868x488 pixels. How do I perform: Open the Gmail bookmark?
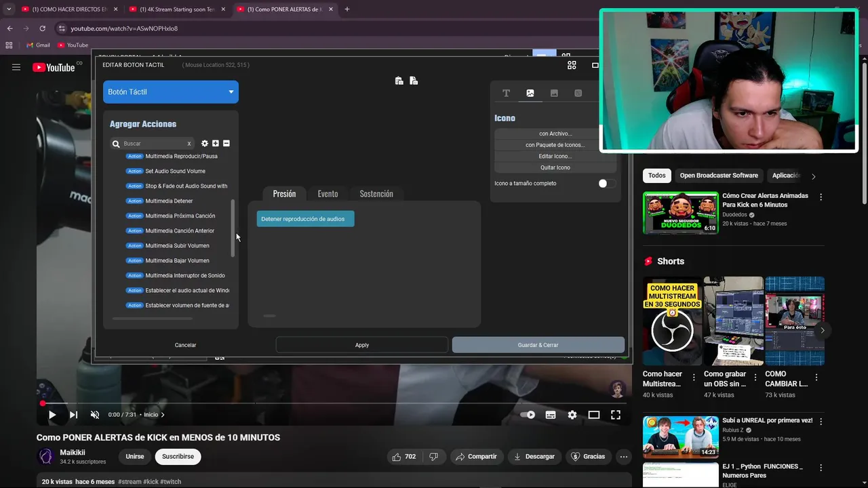click(37, 45)
